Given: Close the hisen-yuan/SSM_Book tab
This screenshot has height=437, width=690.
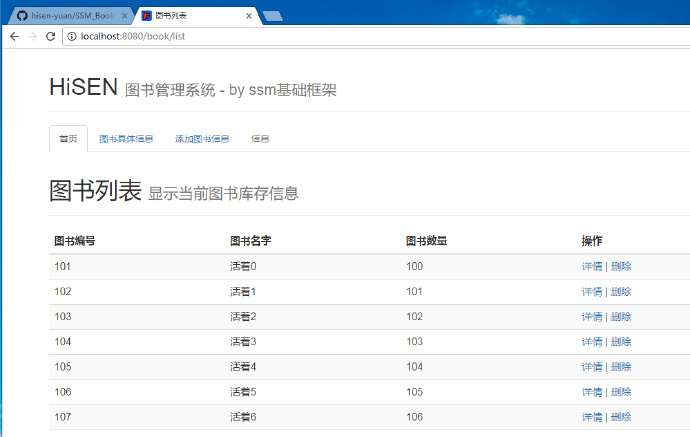Looking at the screenshot, I should point(125,16).
